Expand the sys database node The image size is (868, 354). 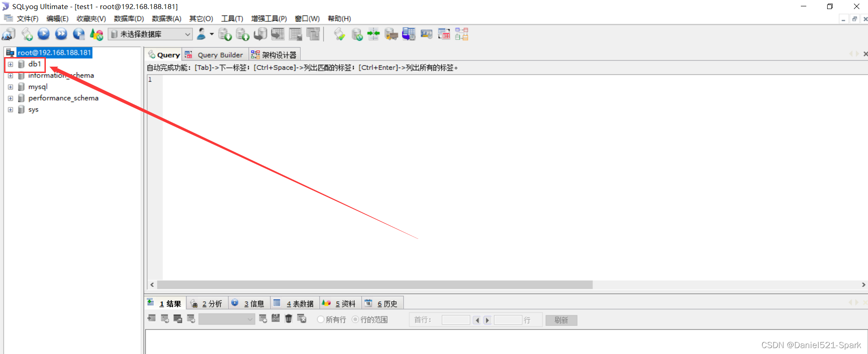tap(10, 110)
